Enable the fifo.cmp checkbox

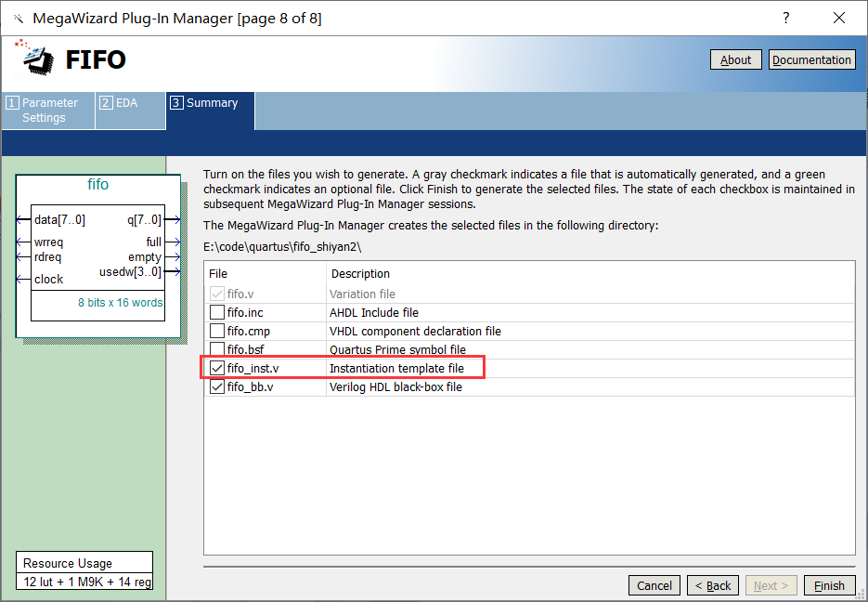click(217, 331)
